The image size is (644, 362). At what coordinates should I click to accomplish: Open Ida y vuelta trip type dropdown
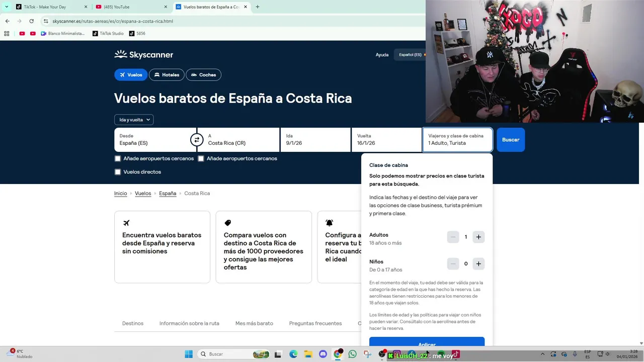tap(134, 120)
